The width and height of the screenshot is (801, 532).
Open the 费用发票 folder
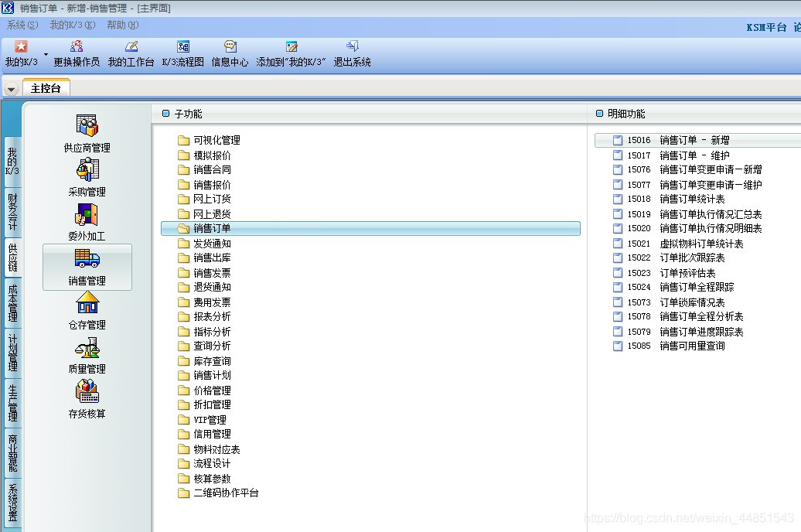pyautogui.click(x=204, y=302)
